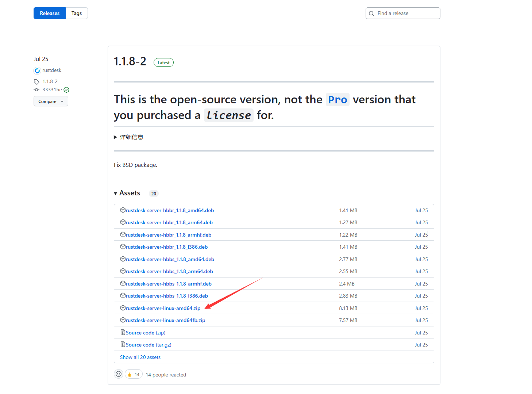This screenshot has height=394, width=532.
Task: Switch to the Tags tab
Action: click(77, 13)
